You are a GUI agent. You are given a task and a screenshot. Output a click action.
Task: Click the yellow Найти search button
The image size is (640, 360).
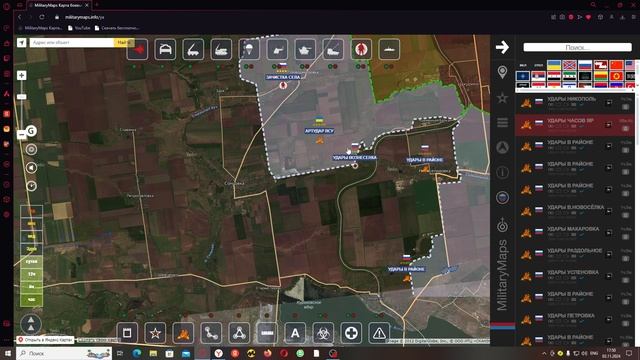[124, 42]
